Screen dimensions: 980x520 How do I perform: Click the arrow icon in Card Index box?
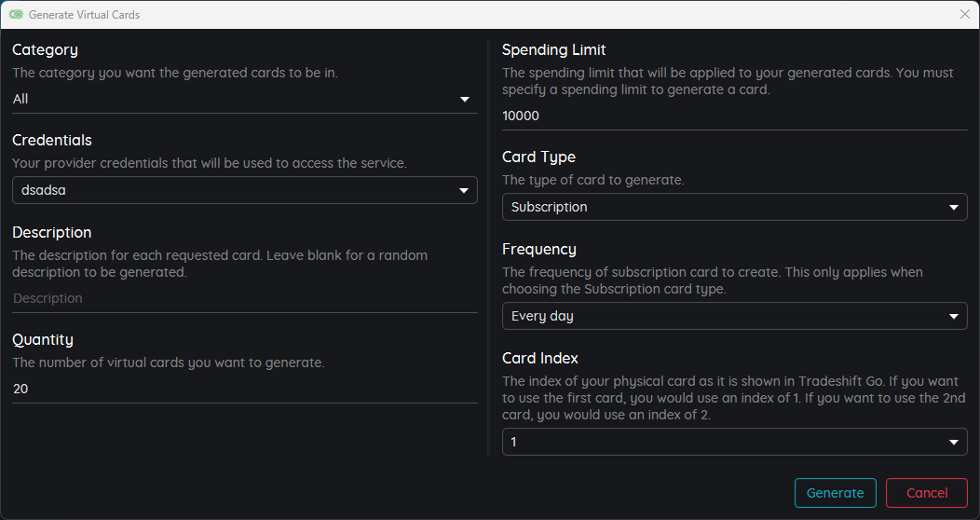coord(954,443)
